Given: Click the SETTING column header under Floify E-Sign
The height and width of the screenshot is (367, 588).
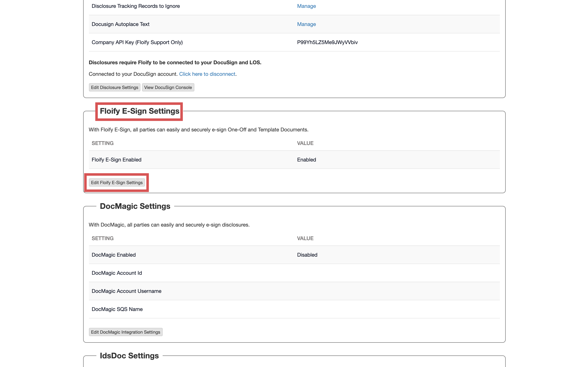Looking at the screenshot, I should (x=102, y=143).
